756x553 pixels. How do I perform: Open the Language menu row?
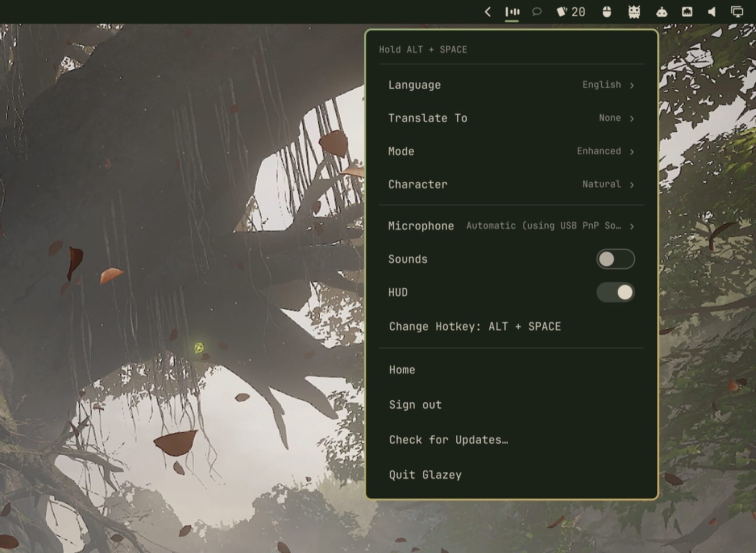pyautogui.click(x=511, y=85)
